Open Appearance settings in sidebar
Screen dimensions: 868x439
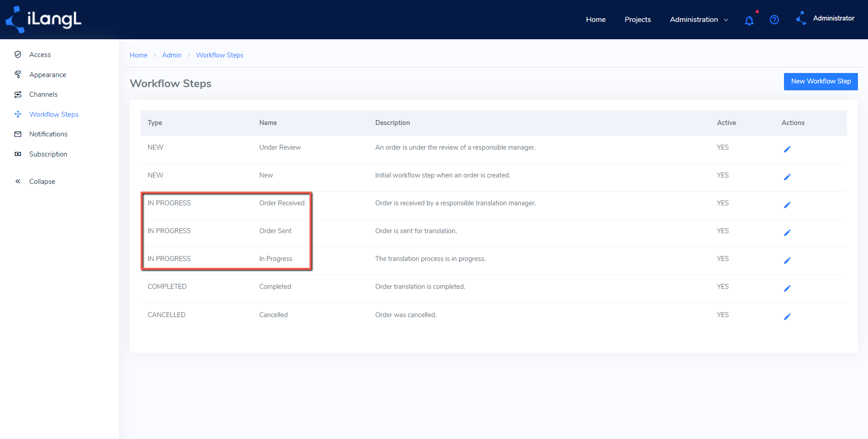coord(47,75)
